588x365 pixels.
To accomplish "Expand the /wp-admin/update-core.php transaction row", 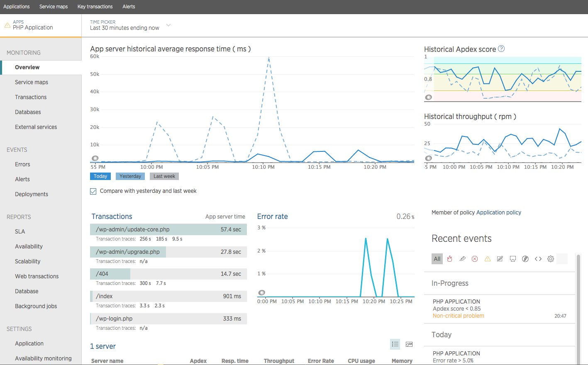I will 168,229.
